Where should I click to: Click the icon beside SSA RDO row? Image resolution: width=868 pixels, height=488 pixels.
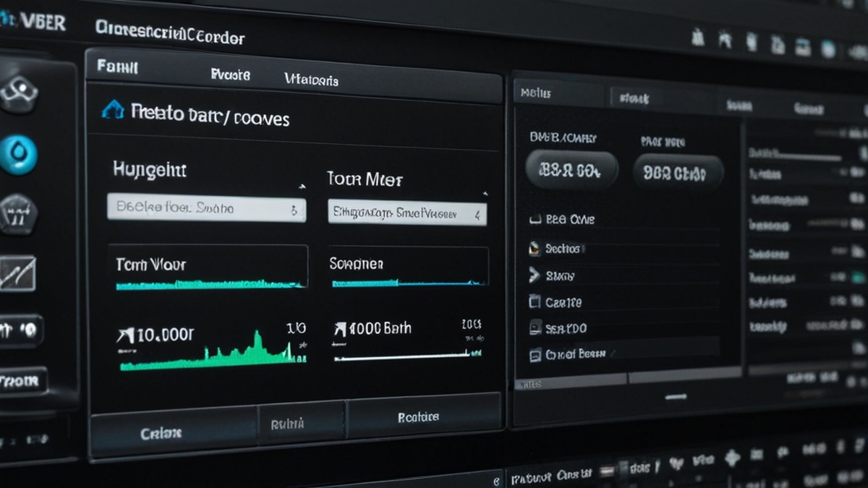click(x=535, y=328)
